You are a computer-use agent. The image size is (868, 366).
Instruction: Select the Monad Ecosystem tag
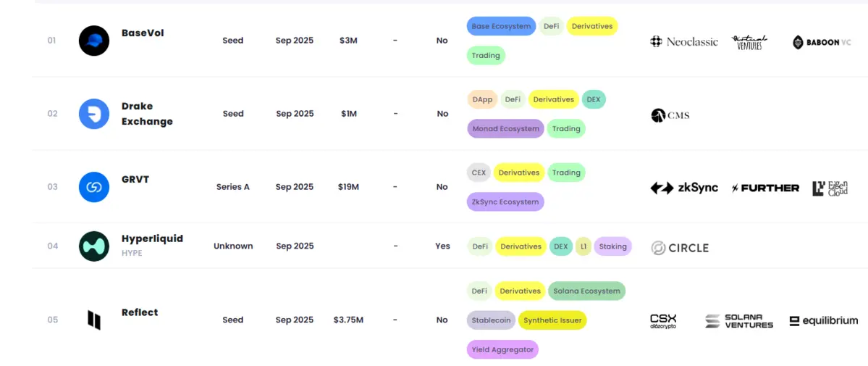[x=505, y=129]
